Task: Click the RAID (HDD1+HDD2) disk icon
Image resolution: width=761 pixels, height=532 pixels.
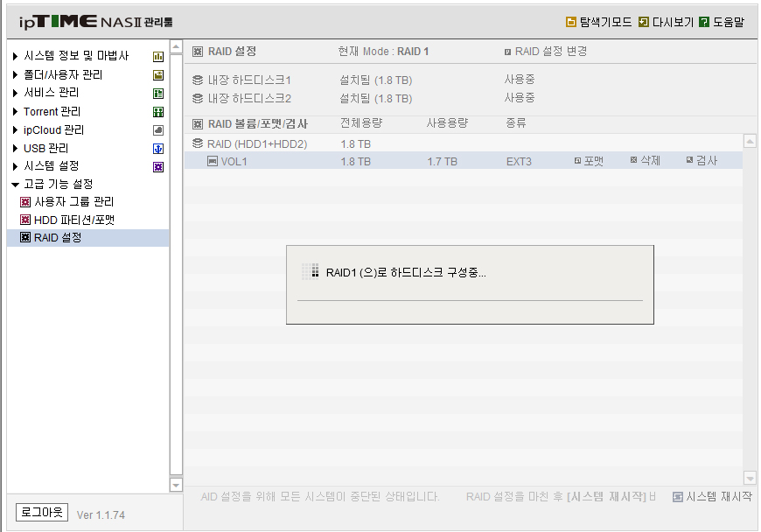Action: [198, 143]
